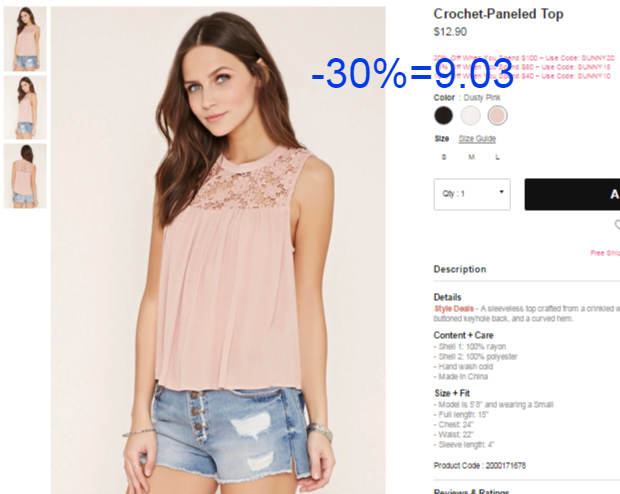
Task: Click the SUNNY10 promo code line
Action: (522, 76)
